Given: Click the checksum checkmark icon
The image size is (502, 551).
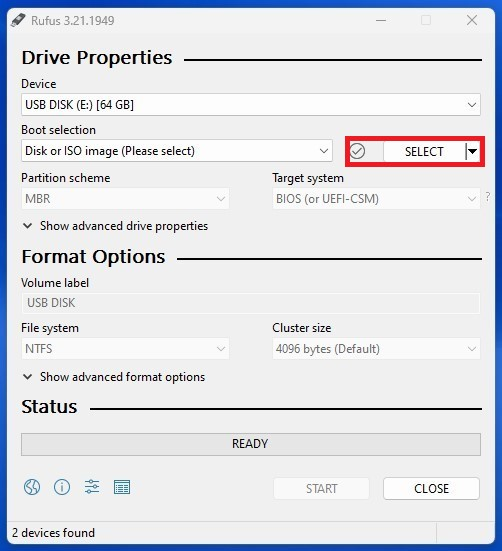Looking at the screenshot, I should click(357, 151).
